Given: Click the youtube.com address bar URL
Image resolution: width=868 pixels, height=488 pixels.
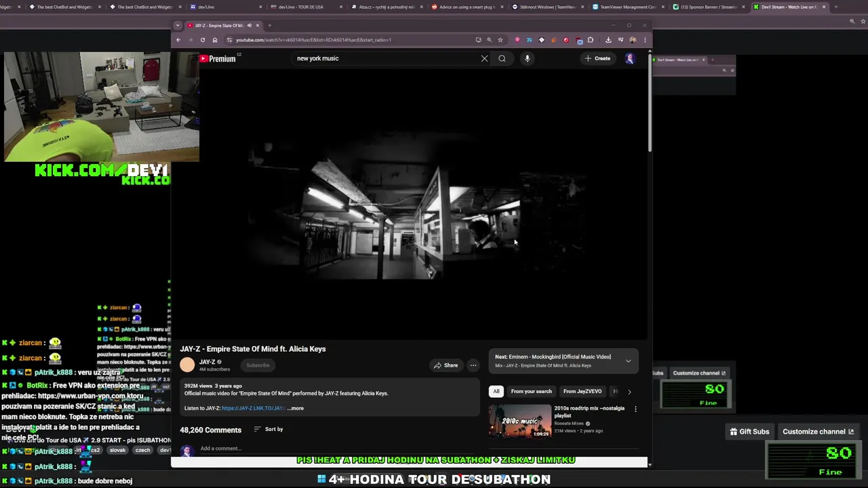Looking at the screenshot, I should tap(313, 40).
